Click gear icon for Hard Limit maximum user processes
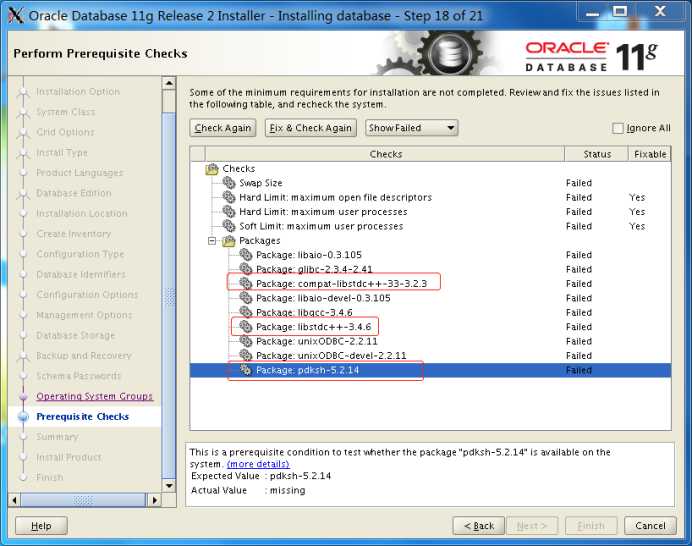The height and width of the screenshot is (546, 693). pyautogui.click(x=229, y=211)
